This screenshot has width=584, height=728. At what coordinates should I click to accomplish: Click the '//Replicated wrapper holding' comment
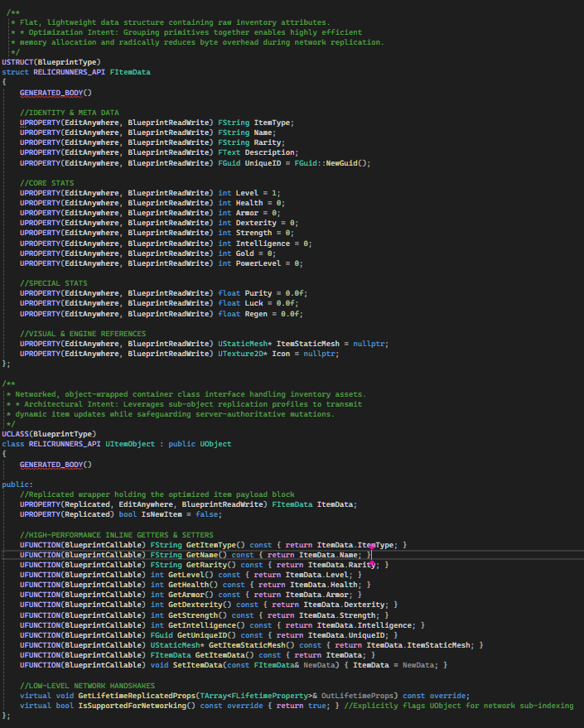pos(157,494)
